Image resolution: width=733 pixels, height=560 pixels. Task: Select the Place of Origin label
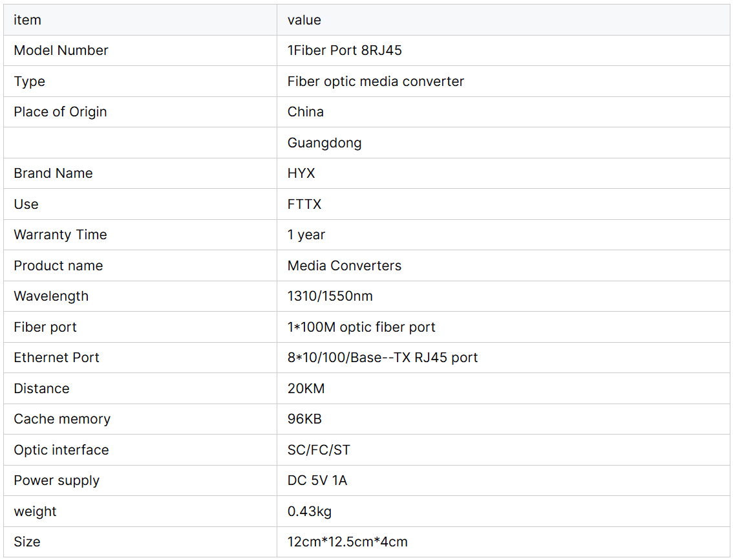(x=60, y=112)
